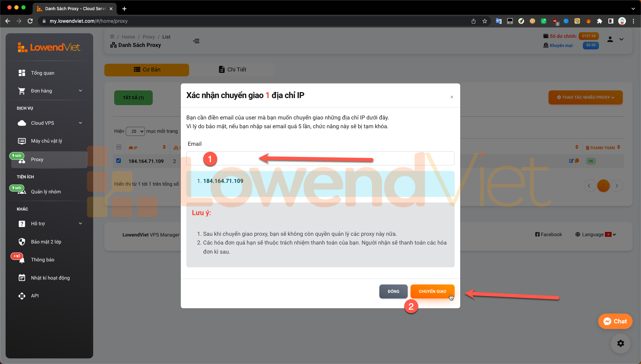Close the transfer dialog with X
The image size is (641, 364).
click(452, 97)
